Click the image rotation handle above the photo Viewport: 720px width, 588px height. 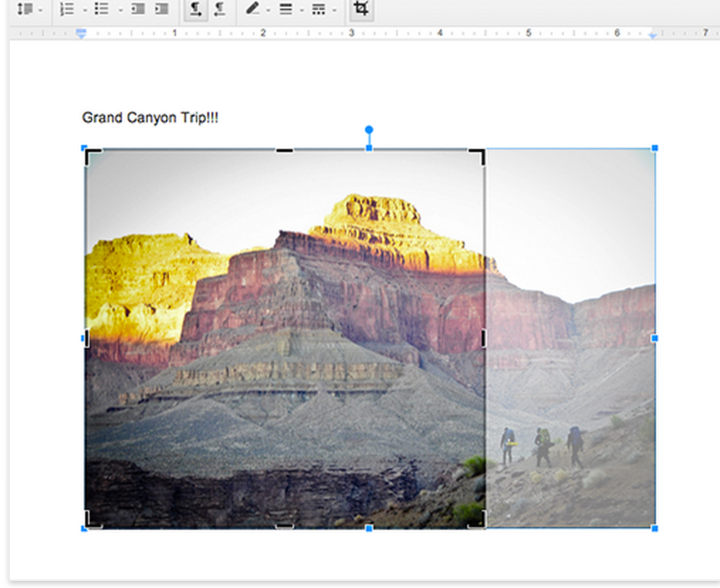coord(369,130)
